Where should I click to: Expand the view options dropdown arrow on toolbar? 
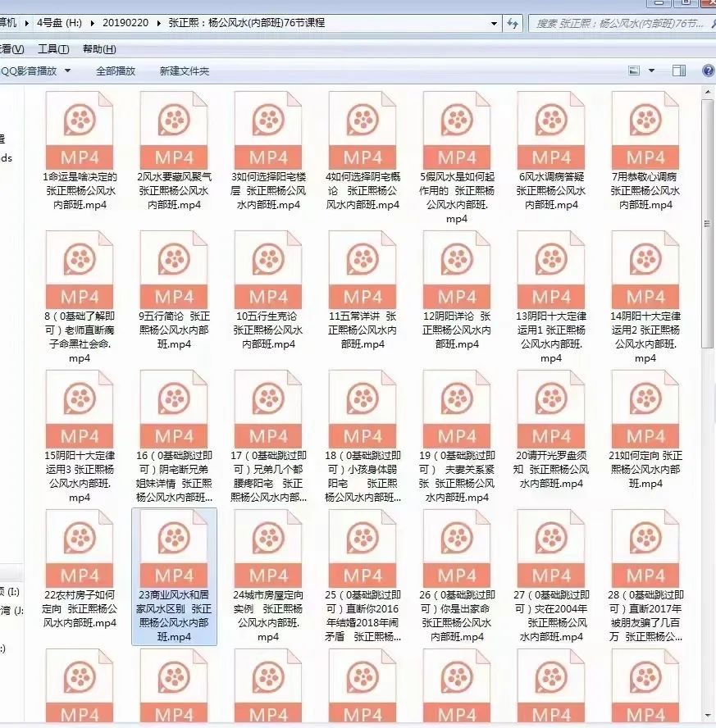652,71
